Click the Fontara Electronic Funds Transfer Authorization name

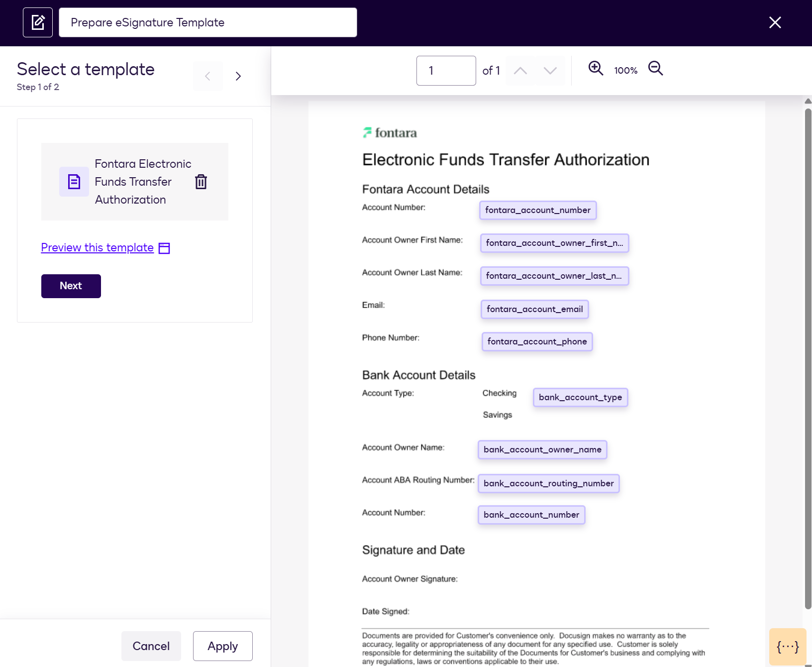[x=143, y=182]
